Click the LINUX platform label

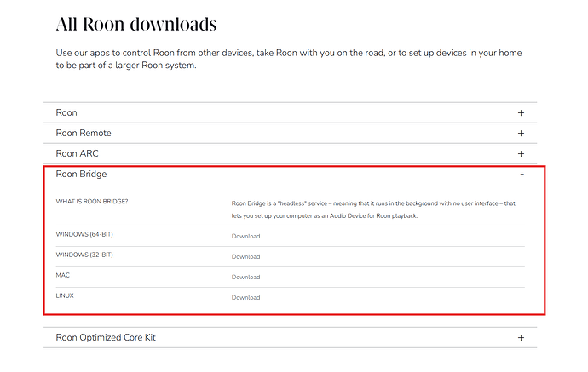click(65, 295)
